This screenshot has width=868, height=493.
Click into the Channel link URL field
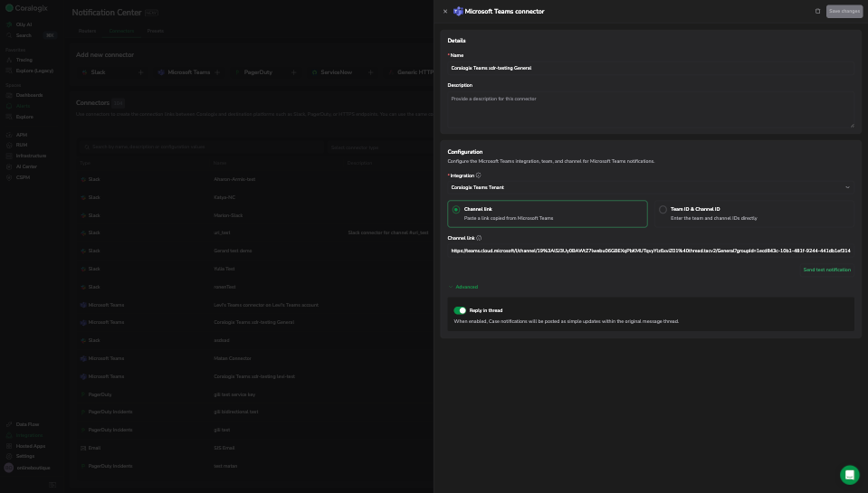(x=651, y=251)
